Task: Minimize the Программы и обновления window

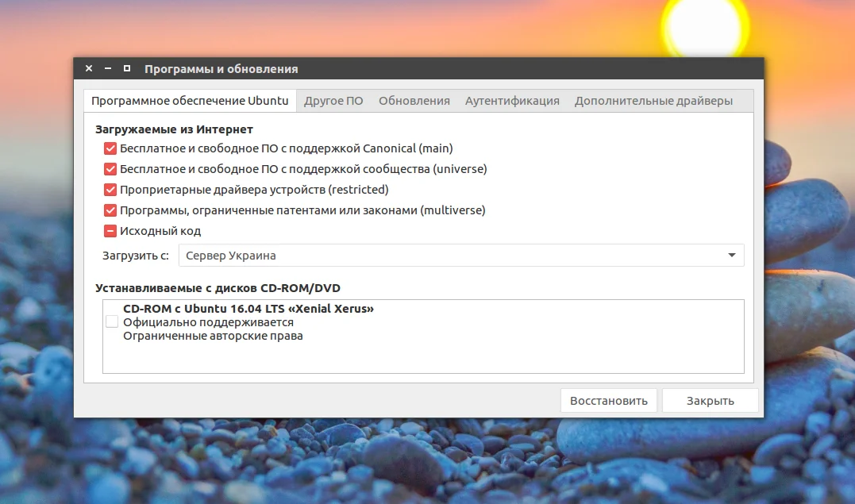Action: (x=108, y=69)
